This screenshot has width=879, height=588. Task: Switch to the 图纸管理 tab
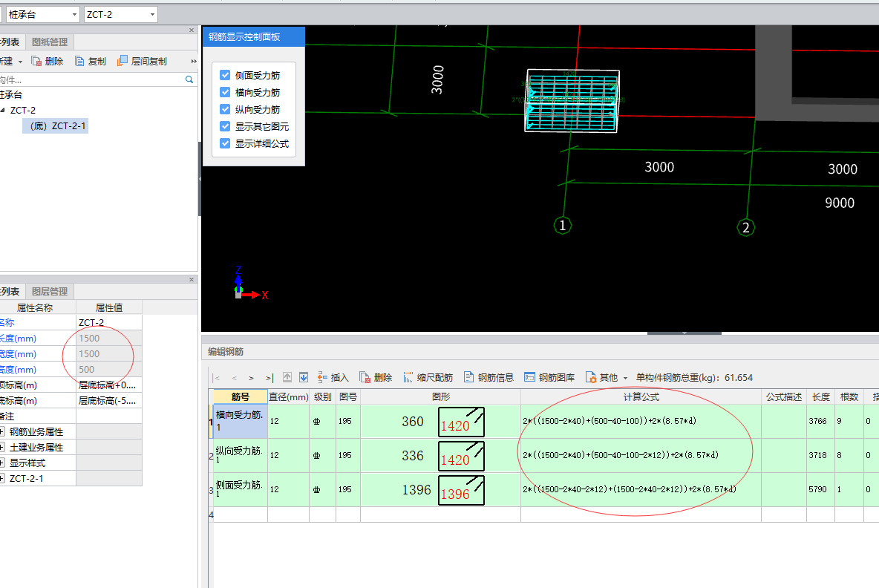pyautogui.click(x=49, y=42)
